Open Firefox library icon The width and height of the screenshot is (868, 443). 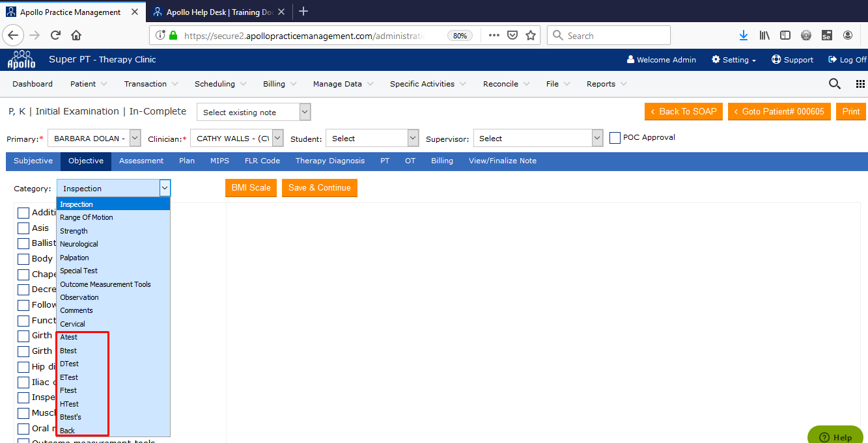point(764,36)
